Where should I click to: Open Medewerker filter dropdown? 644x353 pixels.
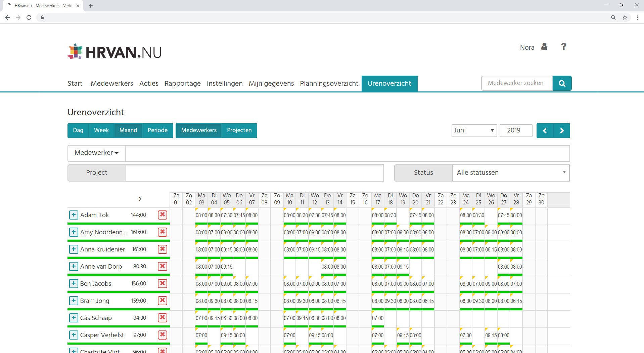pyautogui.click(x=96, y=153)
